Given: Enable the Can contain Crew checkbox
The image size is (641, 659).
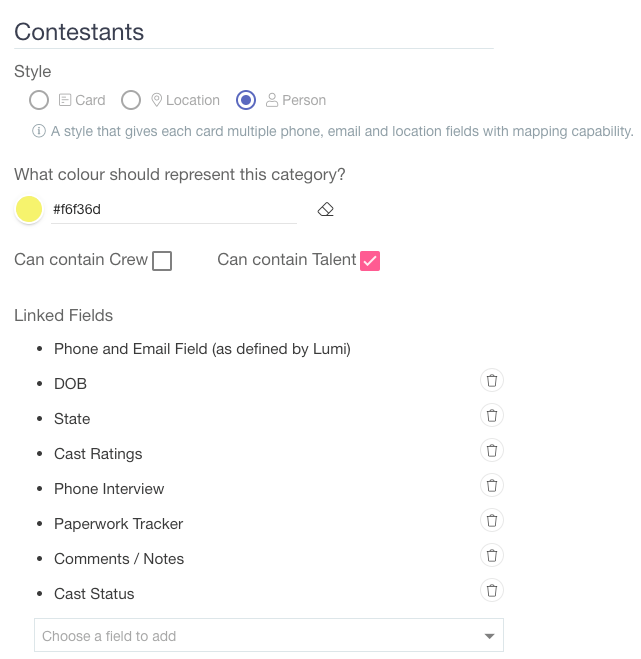Looking at the screenshot, I should point(162,261).
